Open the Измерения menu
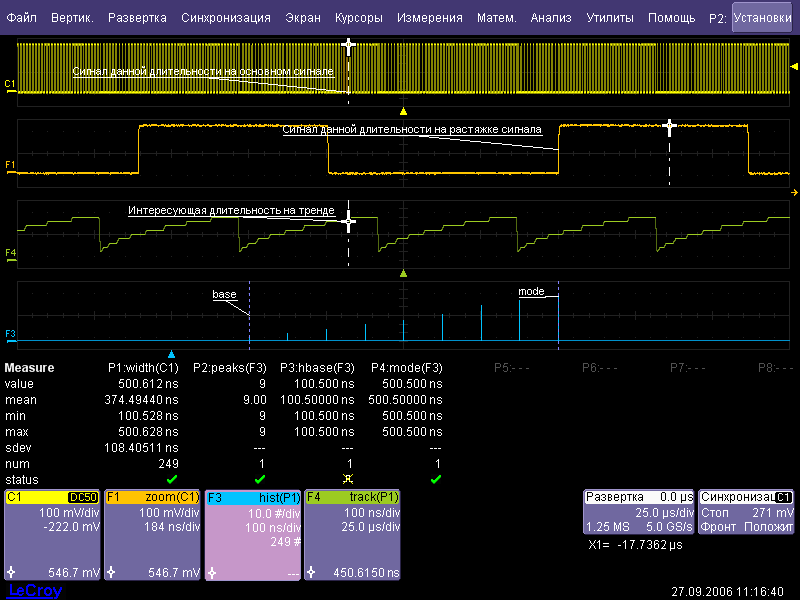 (431, 18)
